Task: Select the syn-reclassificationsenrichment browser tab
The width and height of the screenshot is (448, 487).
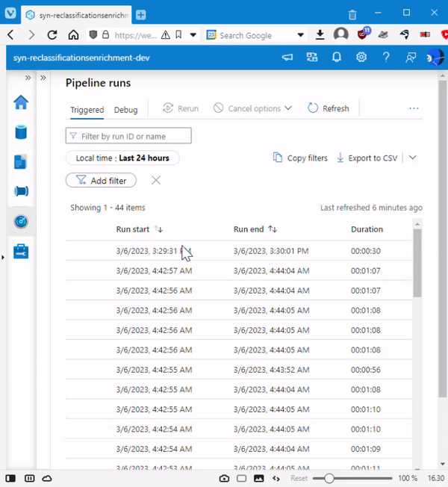Action: coord(76,15)
